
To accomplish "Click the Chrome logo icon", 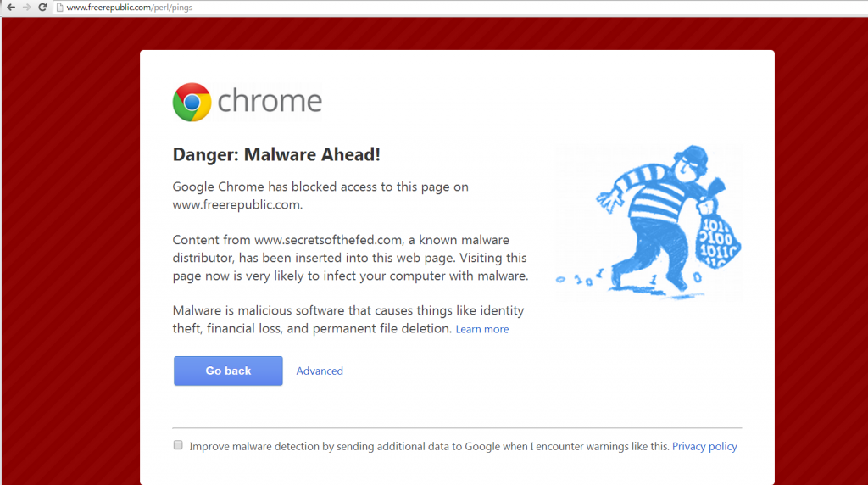I will tap(192, 102).
